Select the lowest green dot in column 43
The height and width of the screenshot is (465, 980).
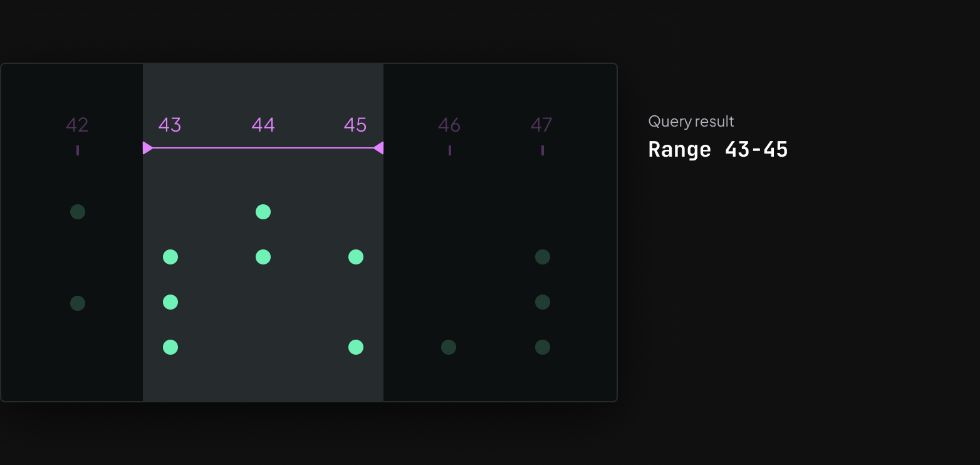click(x=170, y=347)
